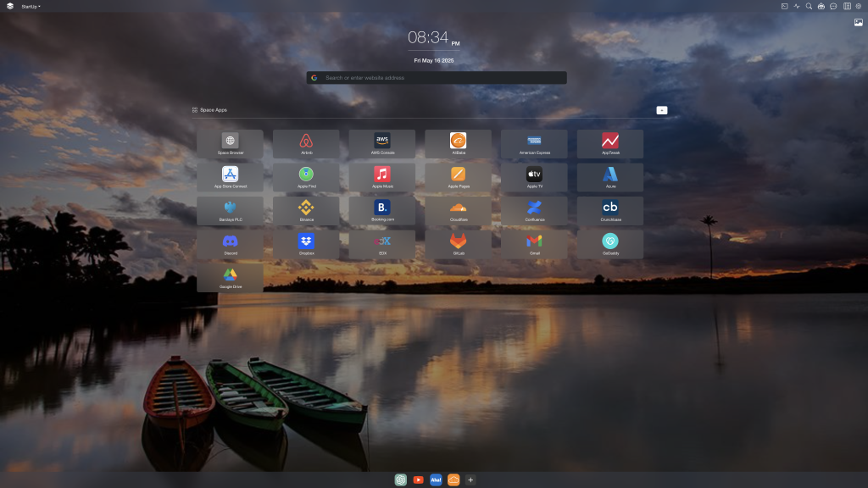This screenshot has width=868, height=488.
Task: Change wallpaper via the image icon
Action: [x=858, y=23]
